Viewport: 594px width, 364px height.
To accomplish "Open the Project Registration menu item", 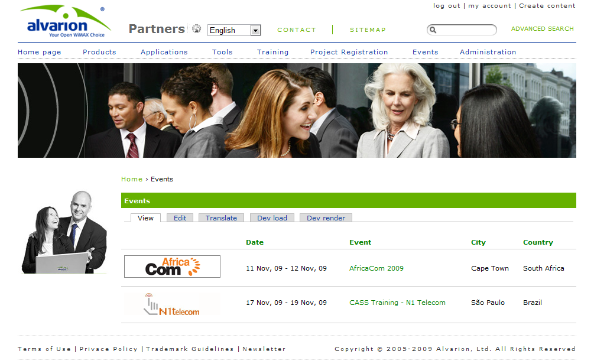I will point(349,52).
